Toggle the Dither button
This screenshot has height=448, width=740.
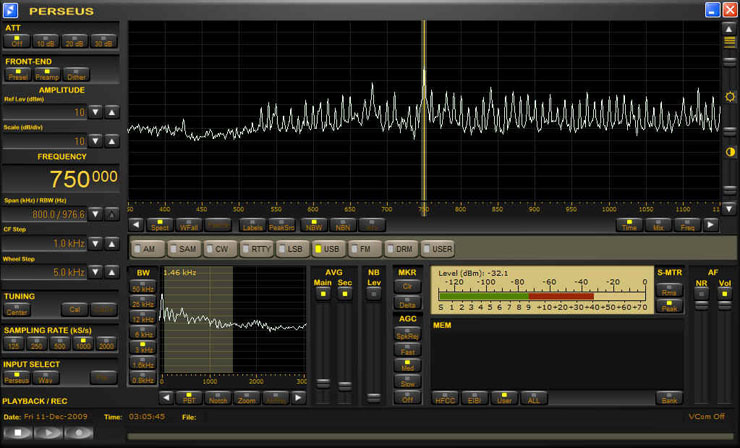click(x=76, y=74)
